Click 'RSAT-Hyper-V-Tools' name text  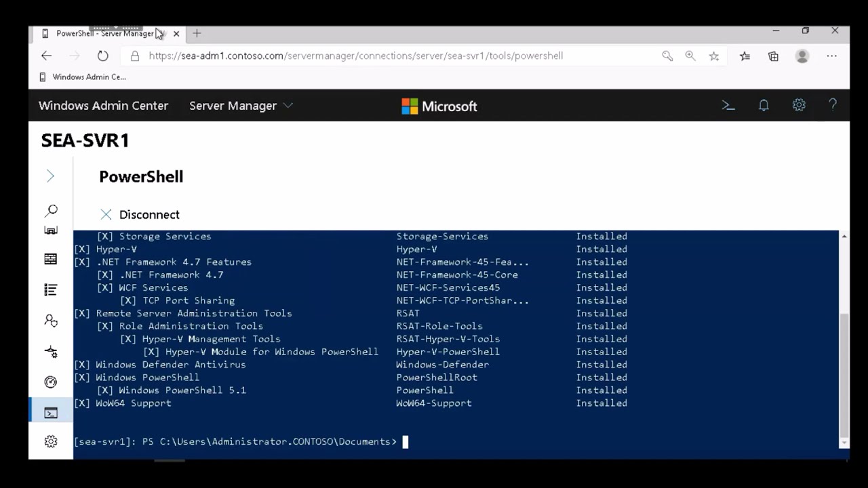coord(448,340)
